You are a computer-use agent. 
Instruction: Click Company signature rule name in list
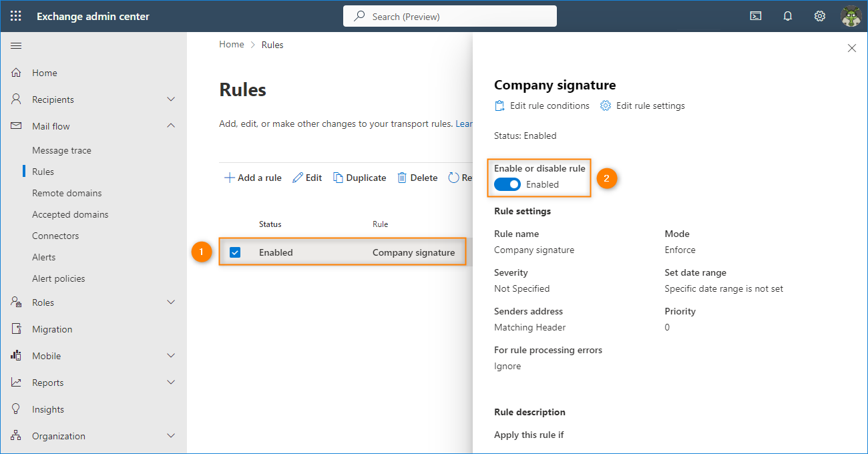tap(413, 252)
